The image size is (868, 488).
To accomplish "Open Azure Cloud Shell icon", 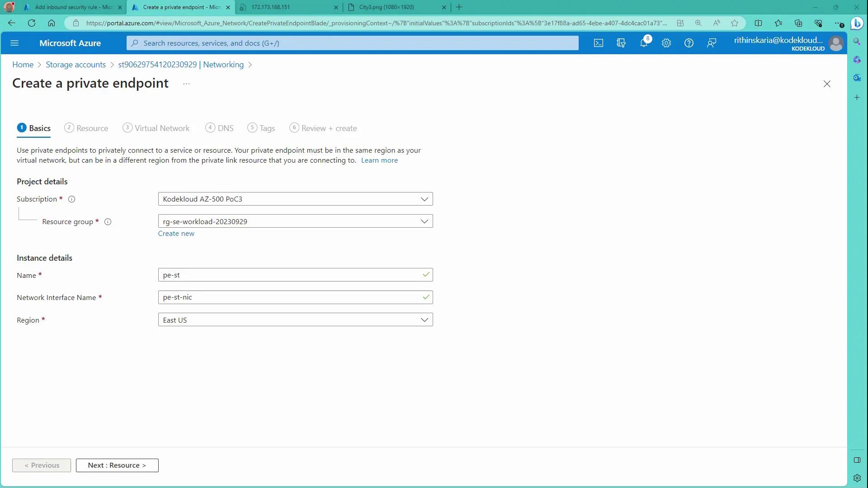I will point(598,43).
